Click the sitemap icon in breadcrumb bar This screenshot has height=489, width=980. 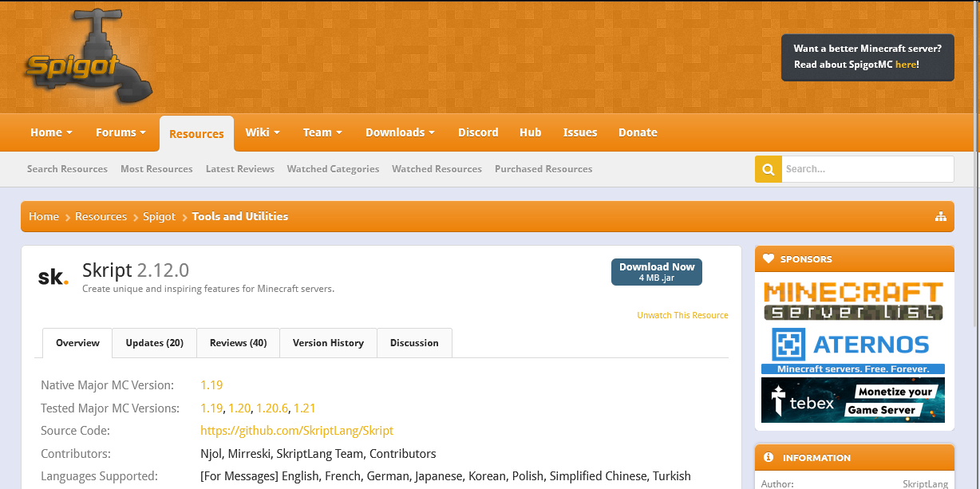pyautogui.click(x=940, y=217)
